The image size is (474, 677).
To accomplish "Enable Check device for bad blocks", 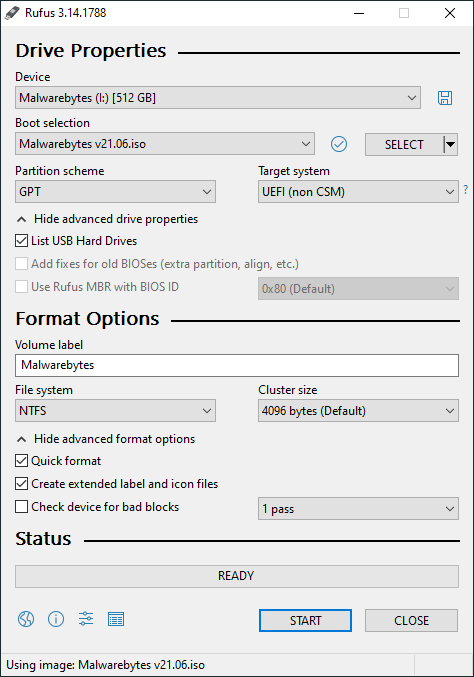I will 22,506.
